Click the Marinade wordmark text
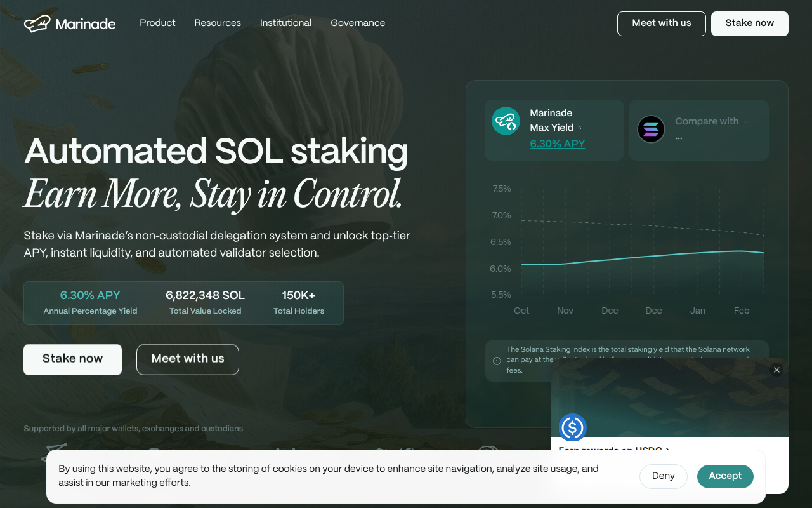 click(86, 24)
